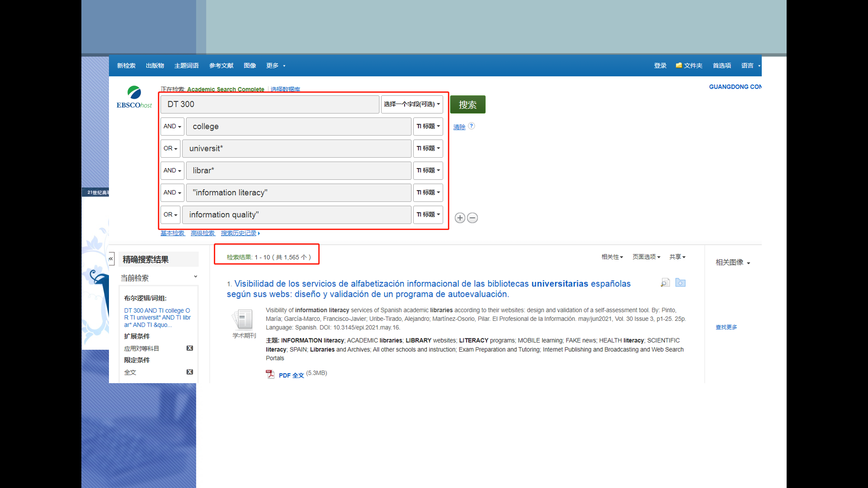Open the share dropdown

click(677, 257)
